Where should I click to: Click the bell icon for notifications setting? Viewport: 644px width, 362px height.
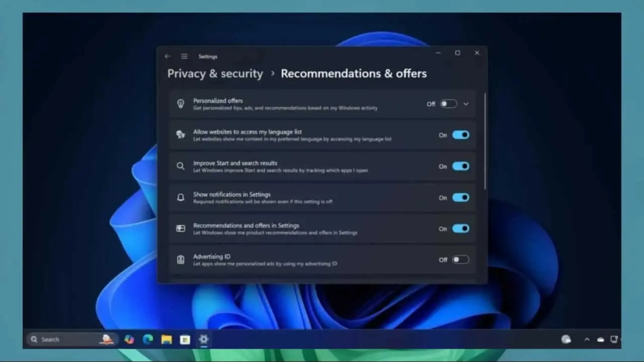point(181,198)
